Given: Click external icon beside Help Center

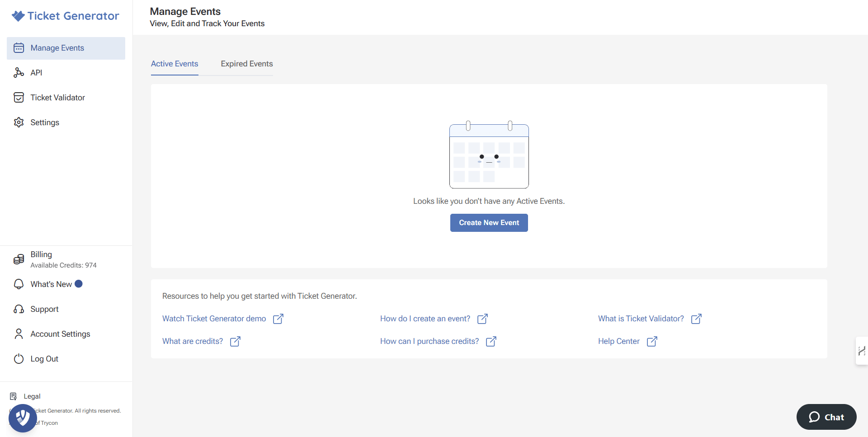Looking at the screenshot, I should click(x=652, y=341).
